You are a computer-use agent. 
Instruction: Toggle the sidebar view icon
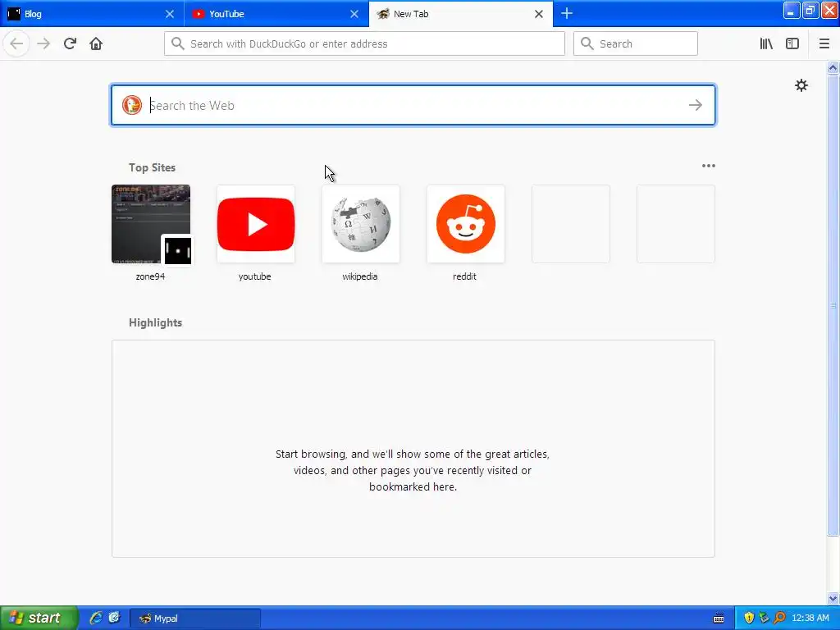792,43
